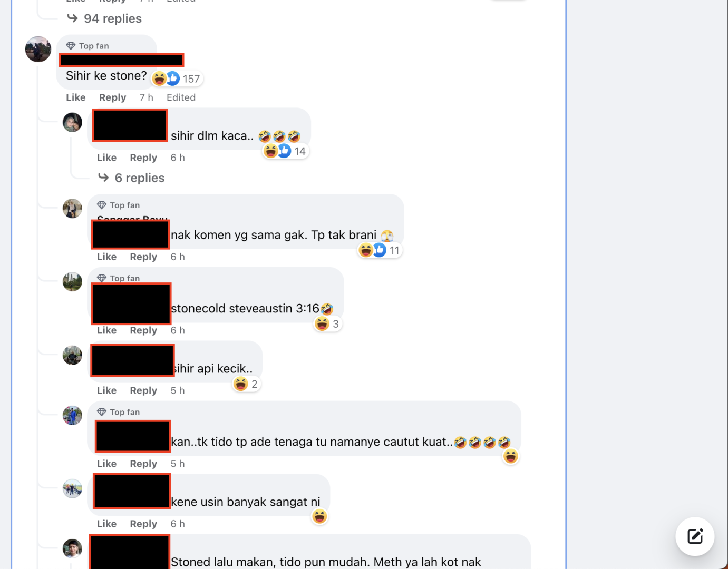Viewport: 728px width, 569px height.
Task: Click laughing reaction on 'kene usin banyak sangat ni'
Action: point(319,516)
